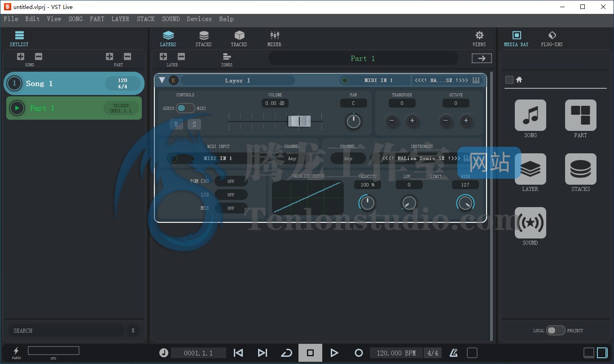Solo Layer 1 with S button
The width and height of the screenshot is (614, 364).
pyautogui.click(x=194, y=125)
